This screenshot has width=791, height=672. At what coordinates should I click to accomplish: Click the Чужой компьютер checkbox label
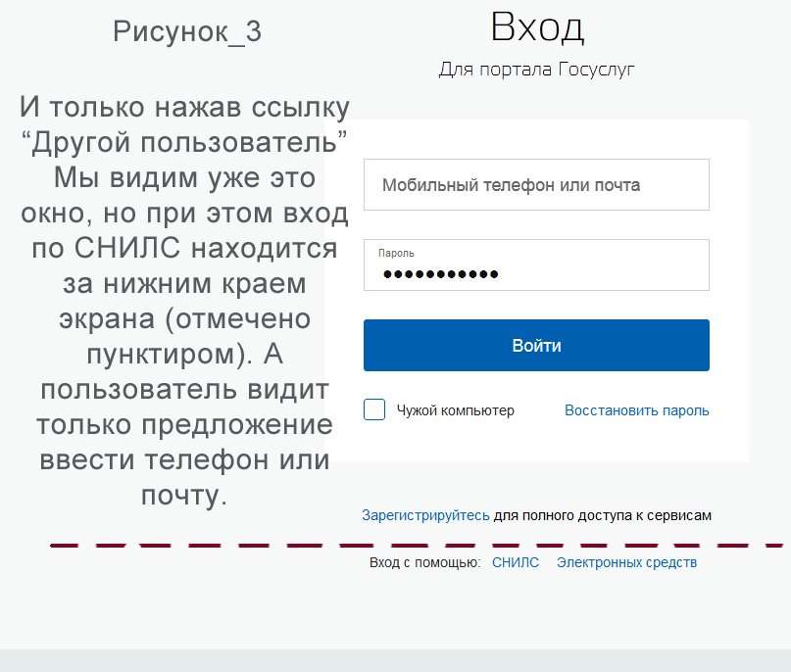[x=455, y=411]
